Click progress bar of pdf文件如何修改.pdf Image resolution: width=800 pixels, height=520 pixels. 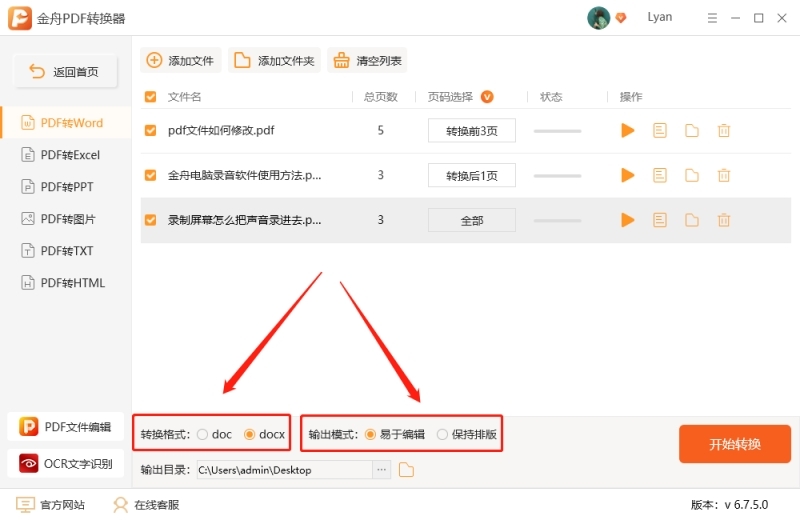tap(557, 131)
